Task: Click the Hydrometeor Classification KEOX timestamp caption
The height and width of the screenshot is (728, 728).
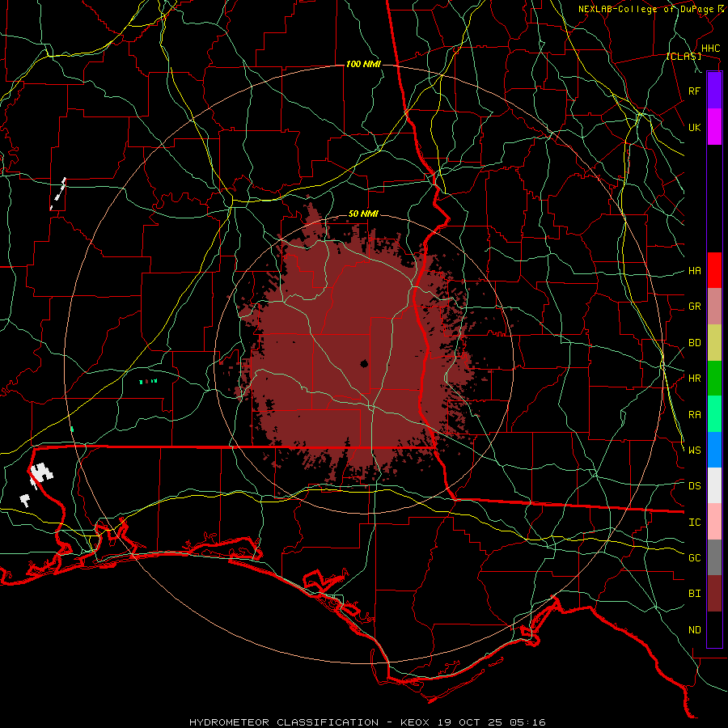Action: (x=367, y=722)
